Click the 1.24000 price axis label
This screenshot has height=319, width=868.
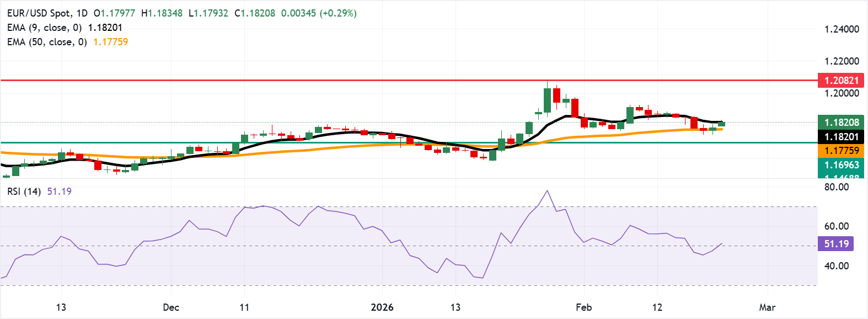click(842, 29)
